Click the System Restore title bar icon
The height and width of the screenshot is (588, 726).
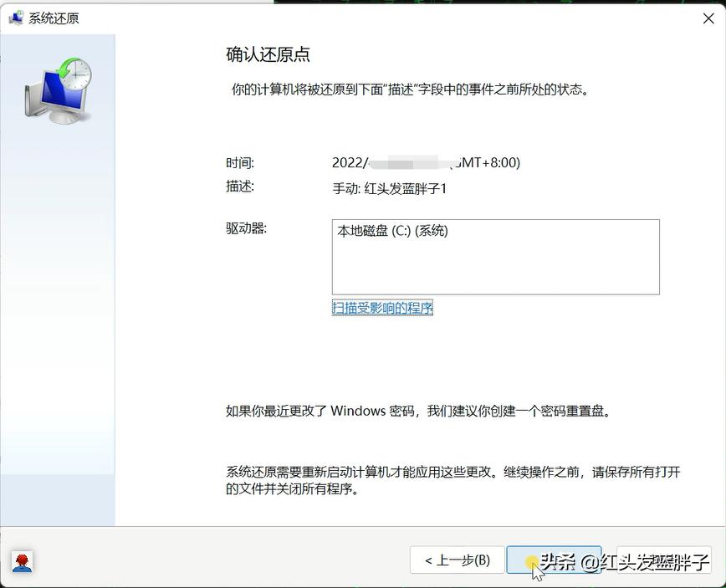click(x=15, y=18)
